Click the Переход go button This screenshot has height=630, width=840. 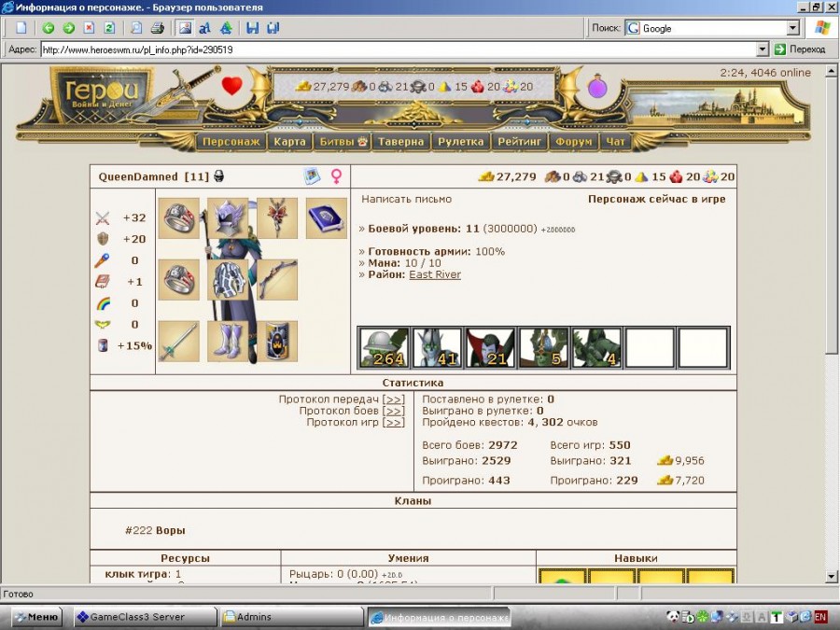point(800,49)
